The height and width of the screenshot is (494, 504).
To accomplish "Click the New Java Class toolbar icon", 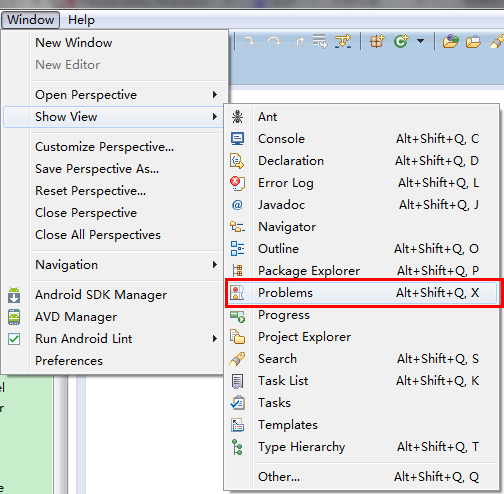I will (x=401, y=42).
